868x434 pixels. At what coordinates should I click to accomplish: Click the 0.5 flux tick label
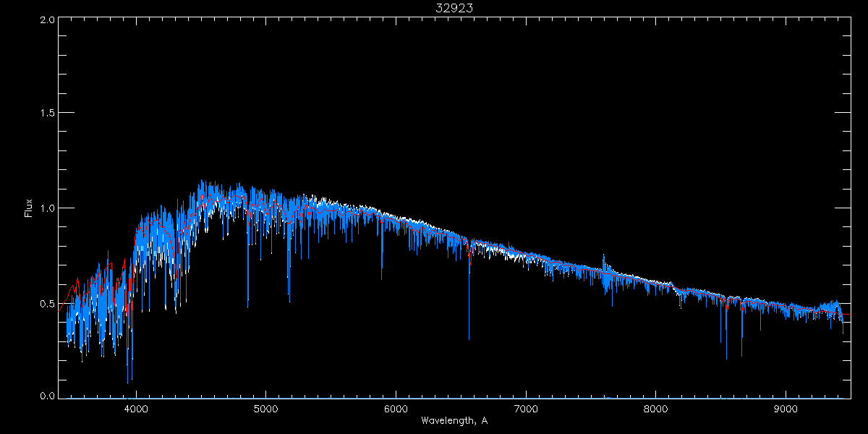click(47, 303)
